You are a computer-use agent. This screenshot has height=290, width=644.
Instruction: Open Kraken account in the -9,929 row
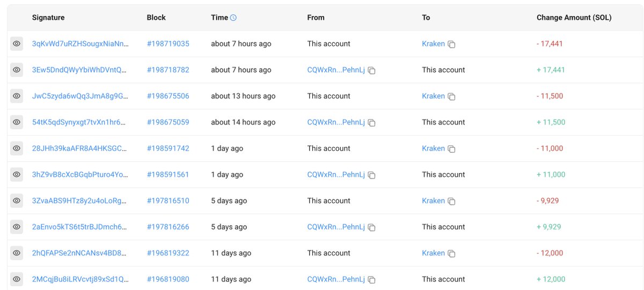[x=434, y=201]
